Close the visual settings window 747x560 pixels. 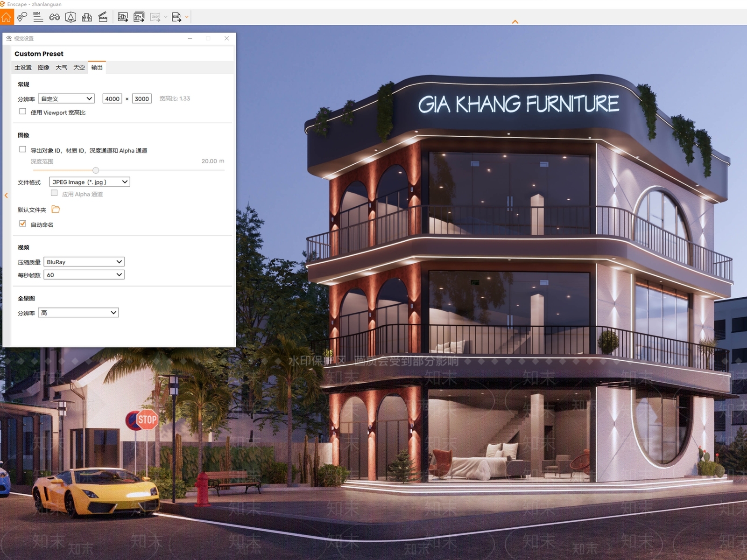227,38
